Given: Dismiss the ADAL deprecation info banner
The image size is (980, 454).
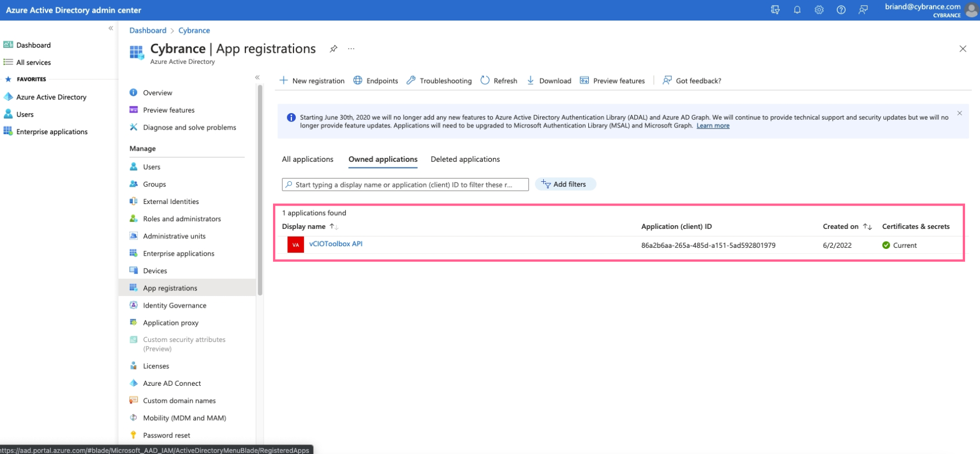Looking at the screenshot, I should tap(959, 113).
